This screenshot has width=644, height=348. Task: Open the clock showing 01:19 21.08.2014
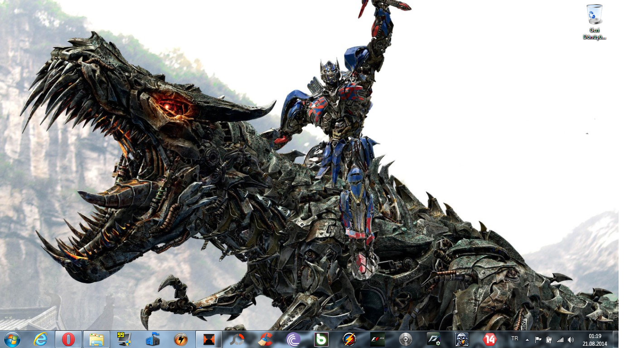point(595,339)
